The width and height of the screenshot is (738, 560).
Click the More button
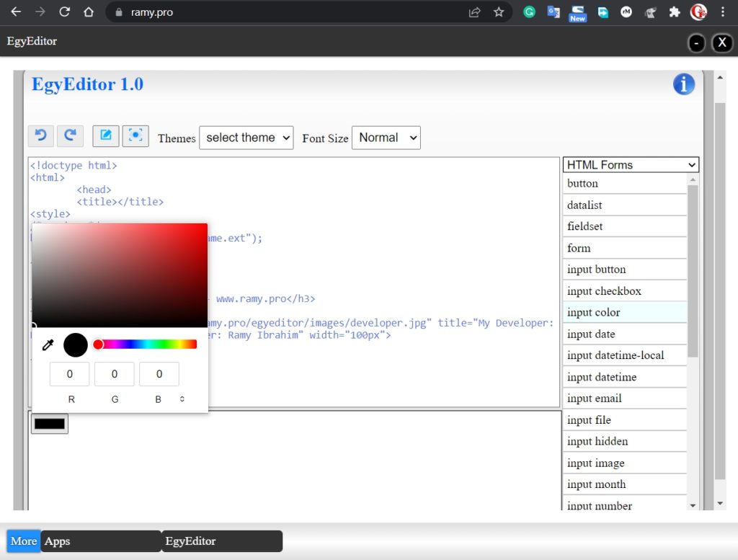[x=22, y=541]
